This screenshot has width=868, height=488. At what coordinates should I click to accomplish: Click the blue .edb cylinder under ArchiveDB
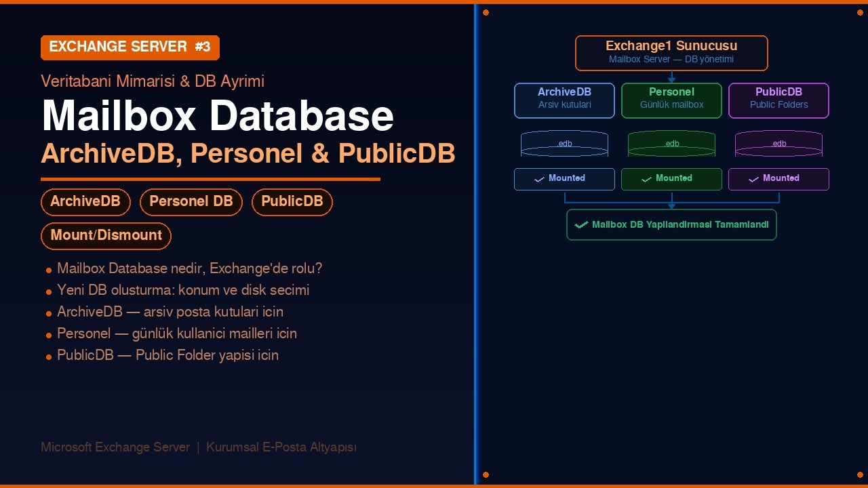point(564,144)
